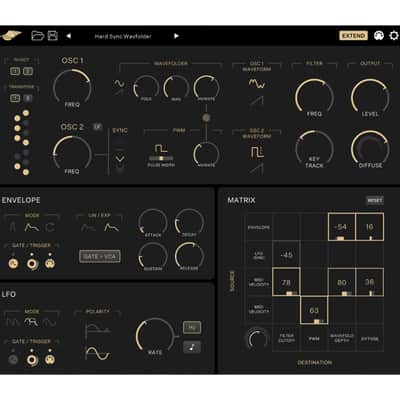Toggle the GATE > VCA button
The width and height of the screenshot is (400, 400).
[x=100, y=256]
